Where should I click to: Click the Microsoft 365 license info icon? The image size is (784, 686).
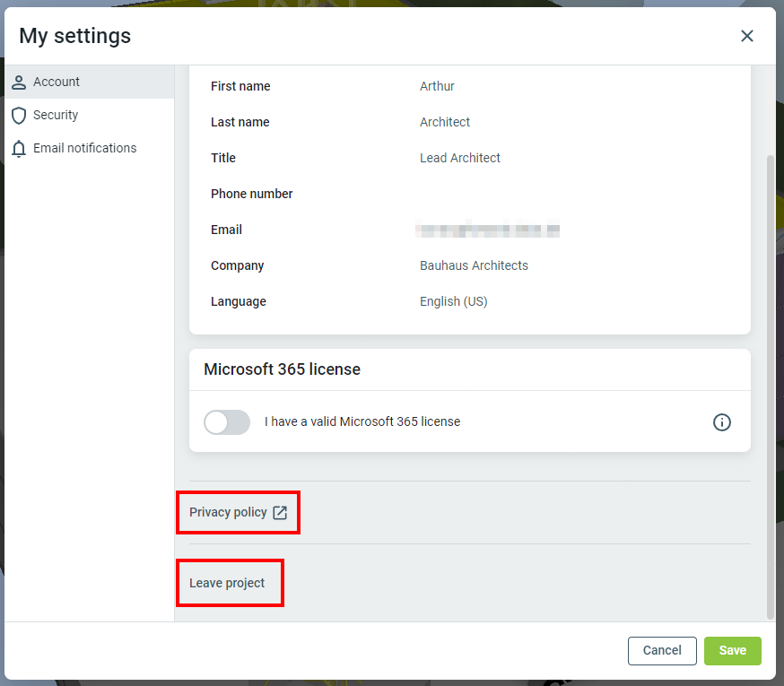pos(721,422)
